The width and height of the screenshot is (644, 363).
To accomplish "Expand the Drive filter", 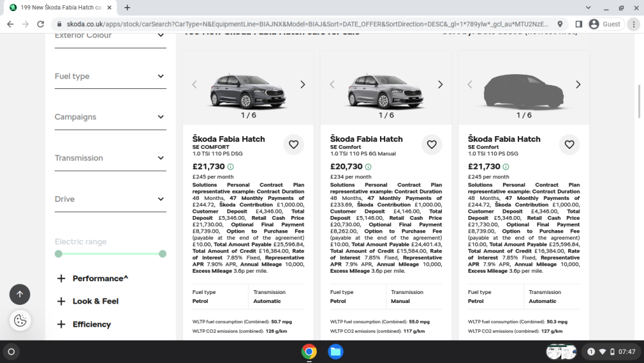I will (x=111, y=199).
